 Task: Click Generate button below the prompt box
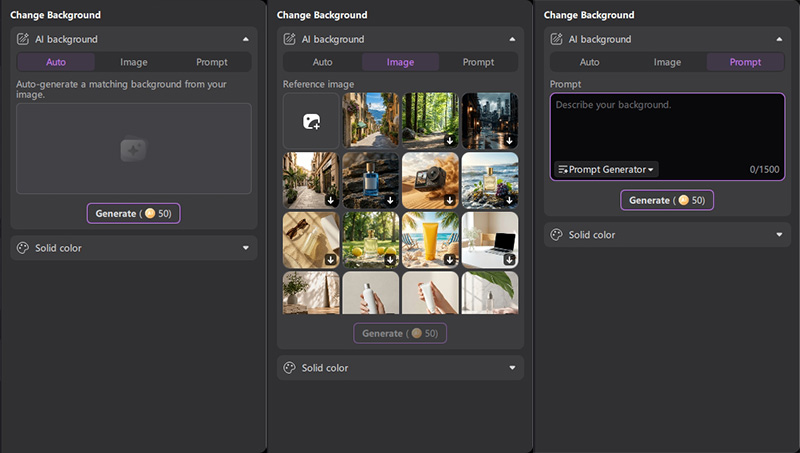tap(667, 200)
